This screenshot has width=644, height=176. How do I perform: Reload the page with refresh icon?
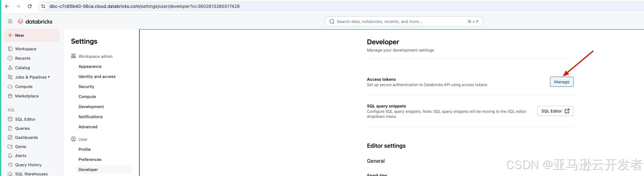point(30,6)
